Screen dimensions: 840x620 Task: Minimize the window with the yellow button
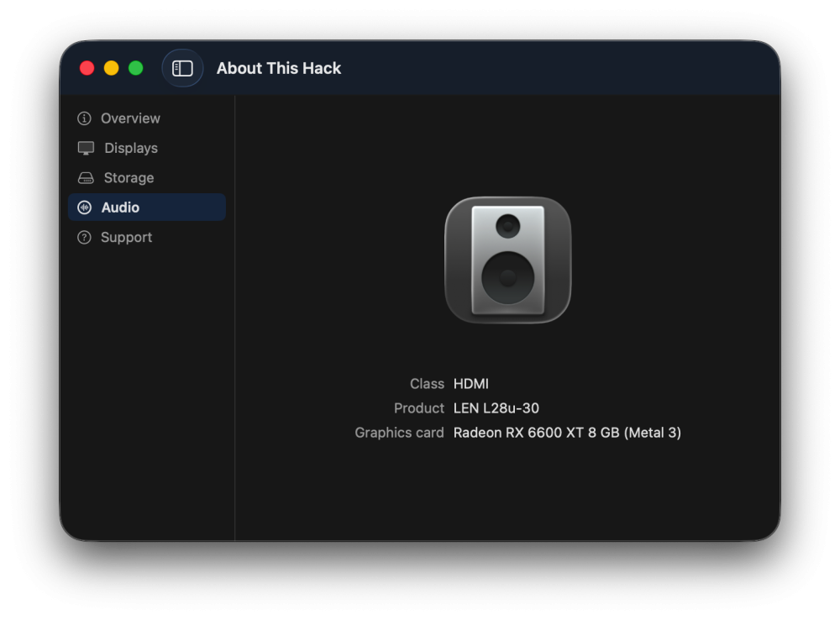point(112,68)
